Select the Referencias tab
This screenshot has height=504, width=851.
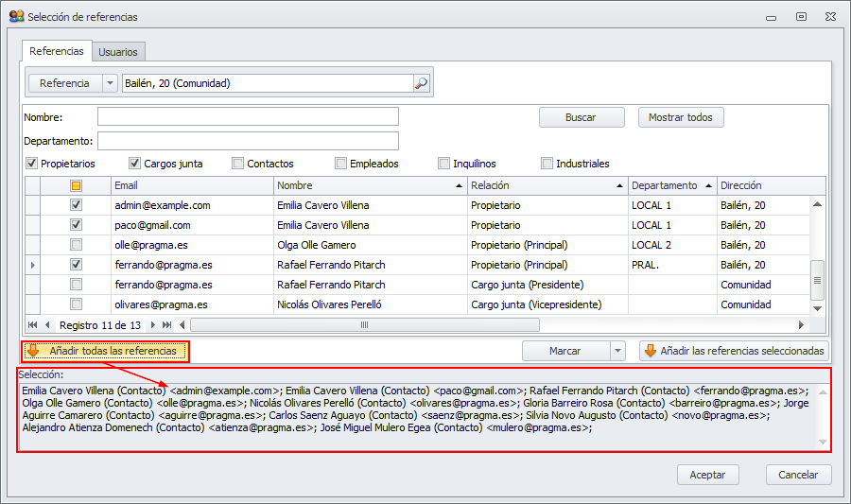coord(57,51)
